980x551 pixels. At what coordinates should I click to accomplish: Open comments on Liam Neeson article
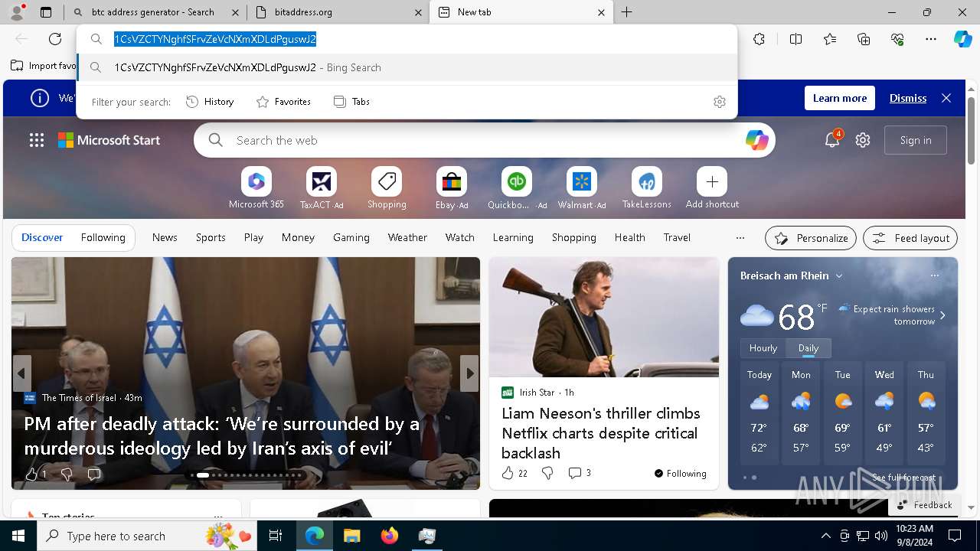coord(580,474)
